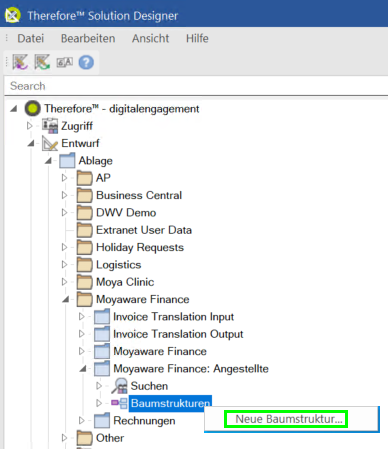Image resolution: width=388 pixels, height=449 pixels.
Task: Expand Invoice Translation Output category
Action: coord(82,334)
